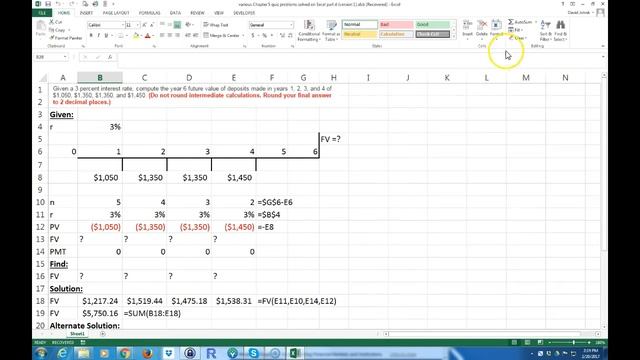640x360 pixels.
Task: Click the Undo arrow icon
Action: (x=59, y=4)
